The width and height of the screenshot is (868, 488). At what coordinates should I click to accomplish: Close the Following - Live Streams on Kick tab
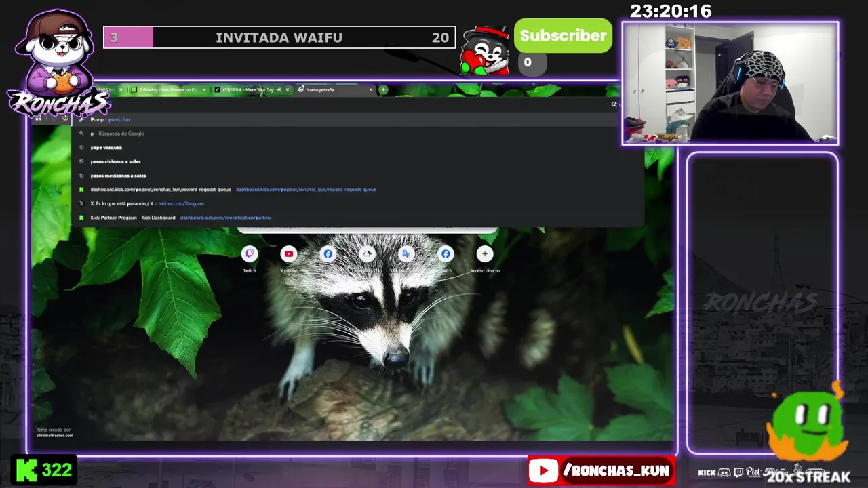tap(203, 89)
